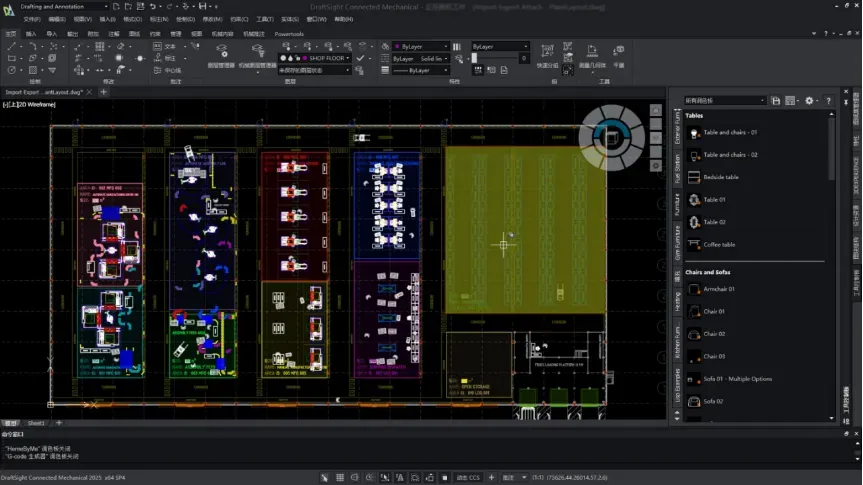
Task: Open the ByLayer line color dropdown
Action: click(425, 46)
